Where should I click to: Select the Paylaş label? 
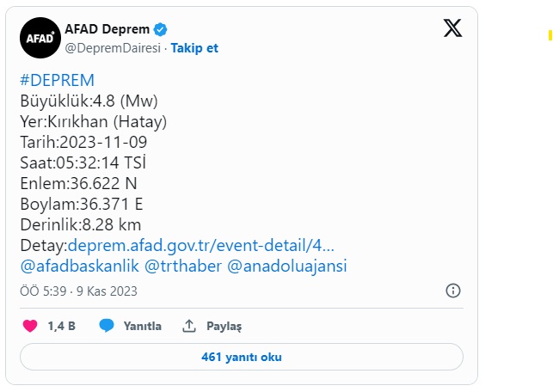(x=224, y=327)
